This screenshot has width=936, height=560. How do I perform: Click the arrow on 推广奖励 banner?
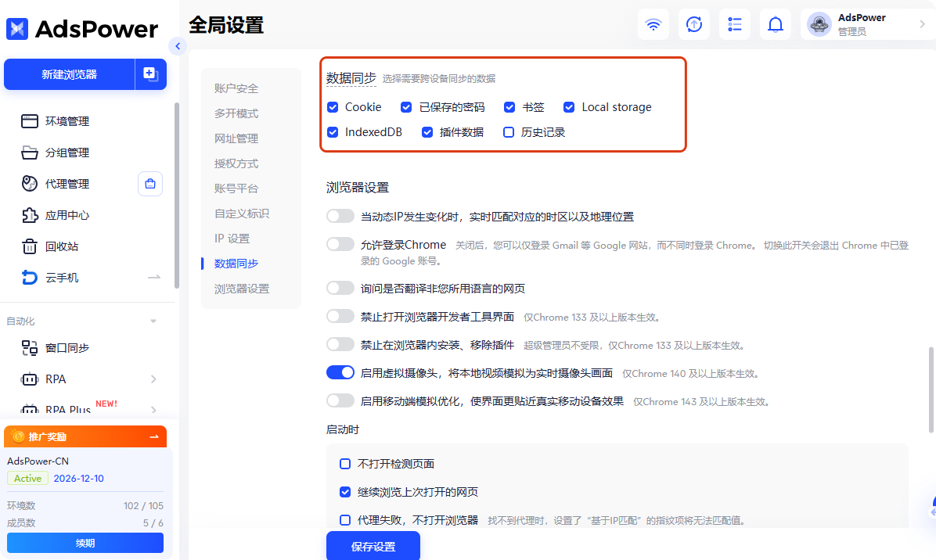[x=154, y=436]
